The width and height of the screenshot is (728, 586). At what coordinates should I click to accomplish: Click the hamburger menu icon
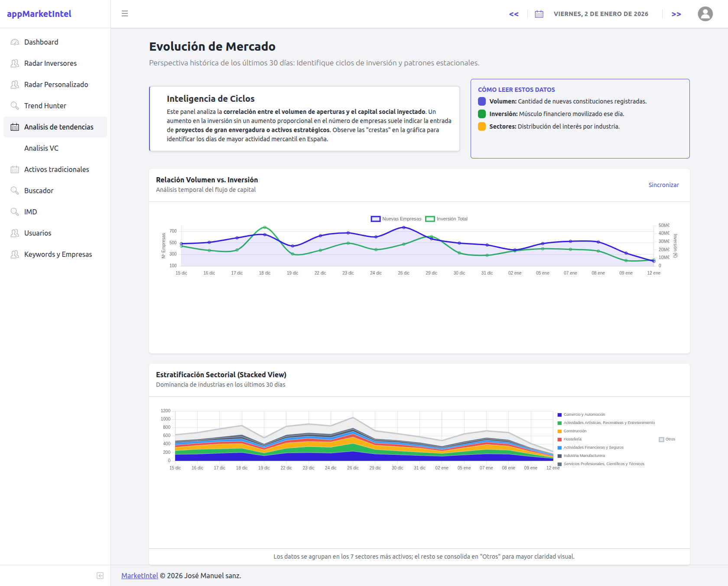pos(125,13)
